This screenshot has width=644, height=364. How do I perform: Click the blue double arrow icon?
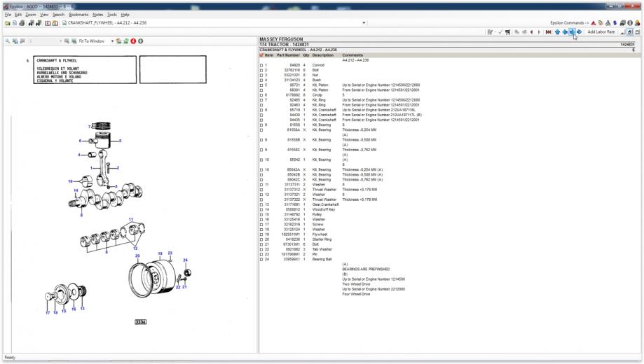coord(579,32)
